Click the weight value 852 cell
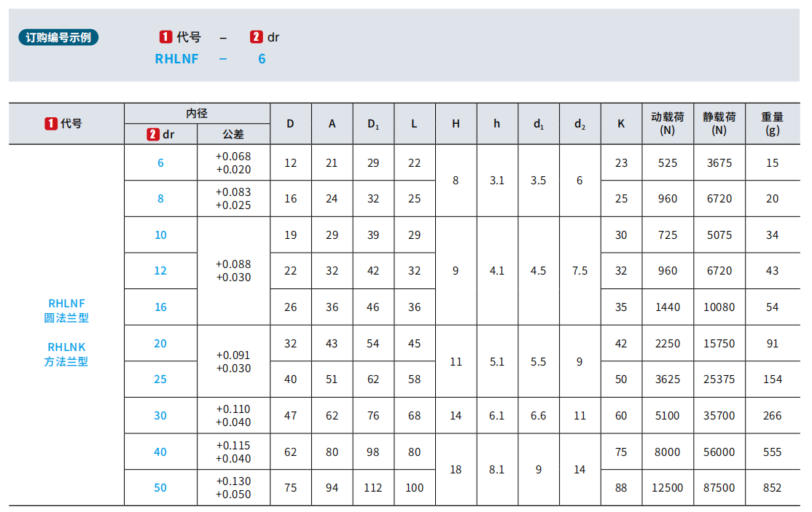 pos(773,487)
